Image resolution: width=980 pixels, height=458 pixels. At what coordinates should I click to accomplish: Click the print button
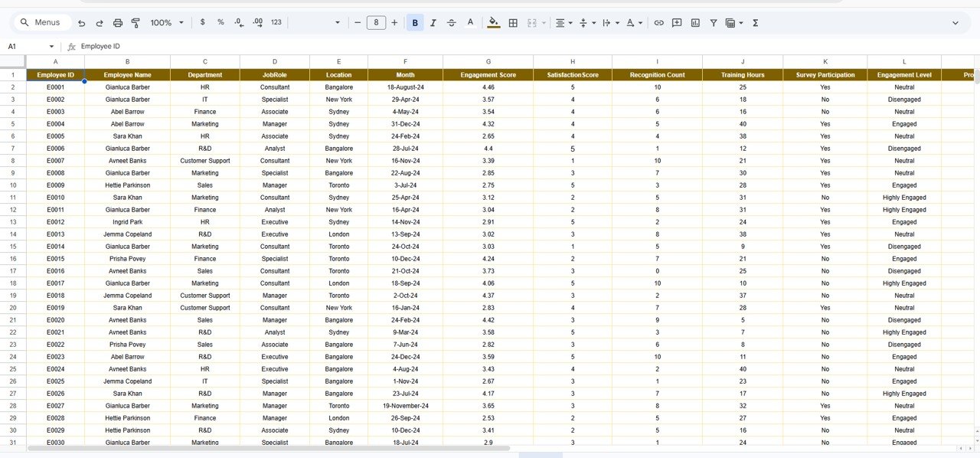(117, 22)
